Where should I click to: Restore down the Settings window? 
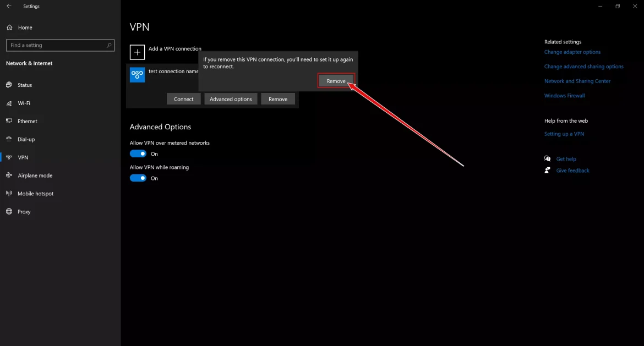pos(618,6)
